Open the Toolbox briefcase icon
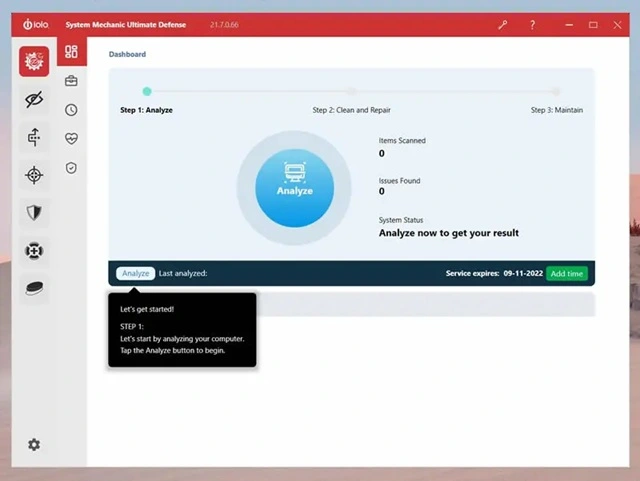Screen dimensions: 640x481 (x=71, y=81)
